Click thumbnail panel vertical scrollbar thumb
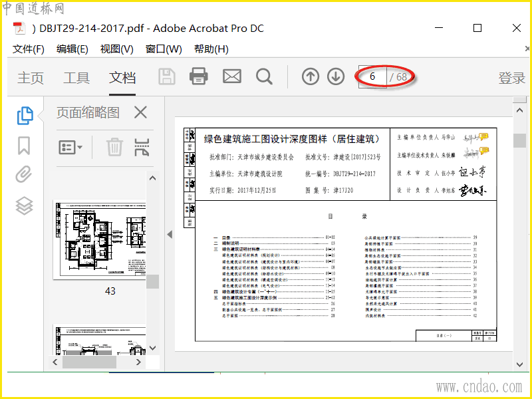 tap(153, 281)
